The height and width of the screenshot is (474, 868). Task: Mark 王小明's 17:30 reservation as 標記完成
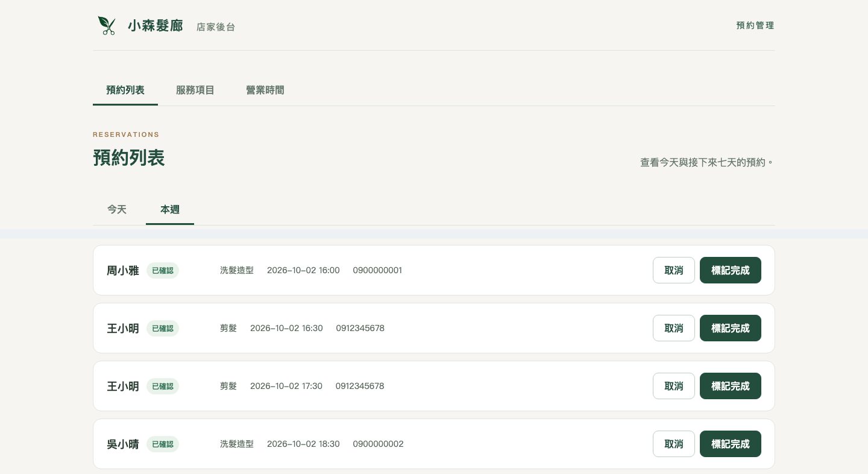pyautogui.click(x=731, y=386)
